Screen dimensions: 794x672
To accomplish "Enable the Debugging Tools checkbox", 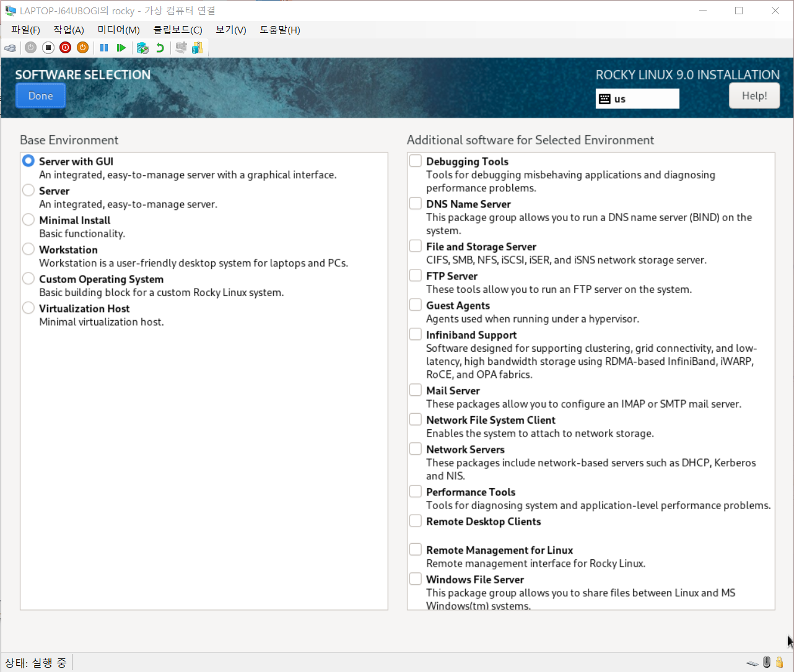I will click(x=416, y=161).
